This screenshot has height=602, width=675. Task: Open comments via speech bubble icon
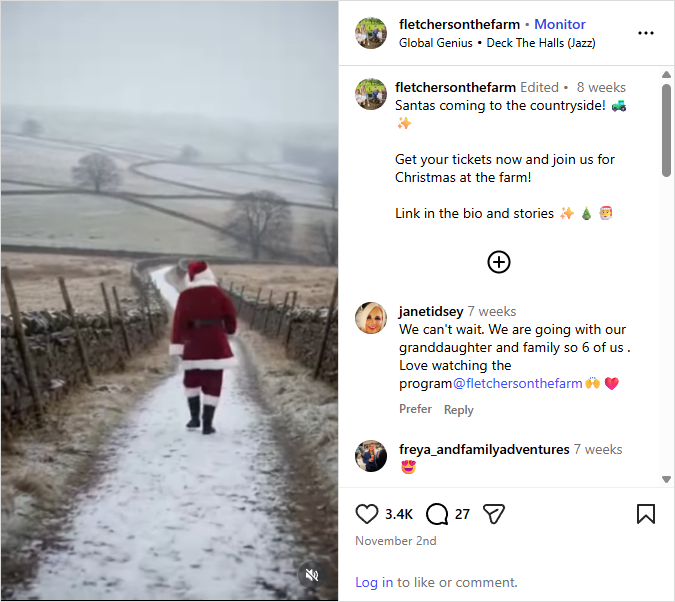coord(437,514)
